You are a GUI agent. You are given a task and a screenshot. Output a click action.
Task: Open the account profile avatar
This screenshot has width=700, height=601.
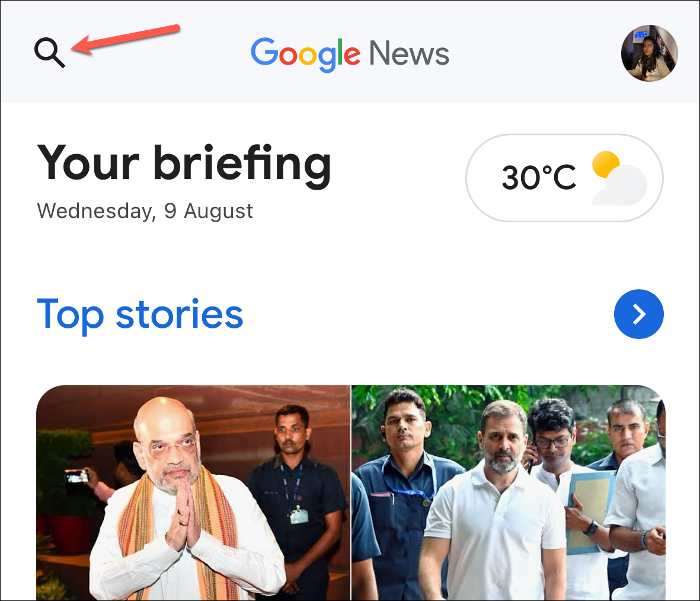pos(649,53)
